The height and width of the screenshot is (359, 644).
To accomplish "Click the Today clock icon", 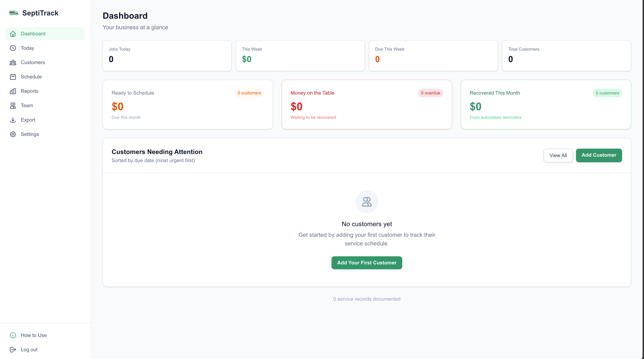I will 13,48.
